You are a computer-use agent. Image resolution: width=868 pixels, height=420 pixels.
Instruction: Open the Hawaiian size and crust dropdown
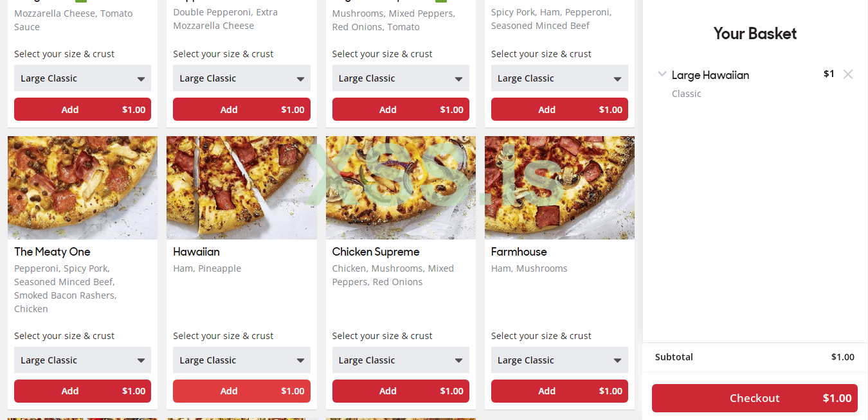(x=241, y=360)
